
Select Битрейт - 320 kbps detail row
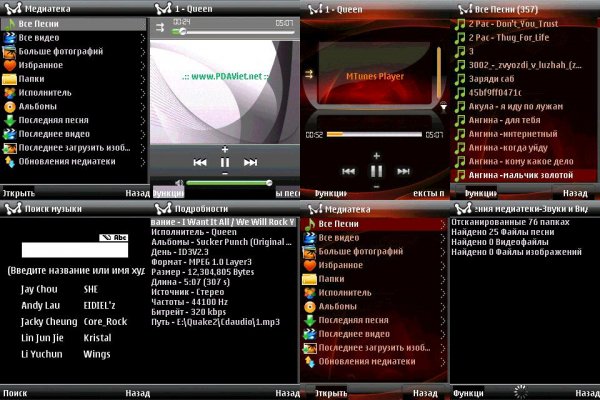(189, 312)
